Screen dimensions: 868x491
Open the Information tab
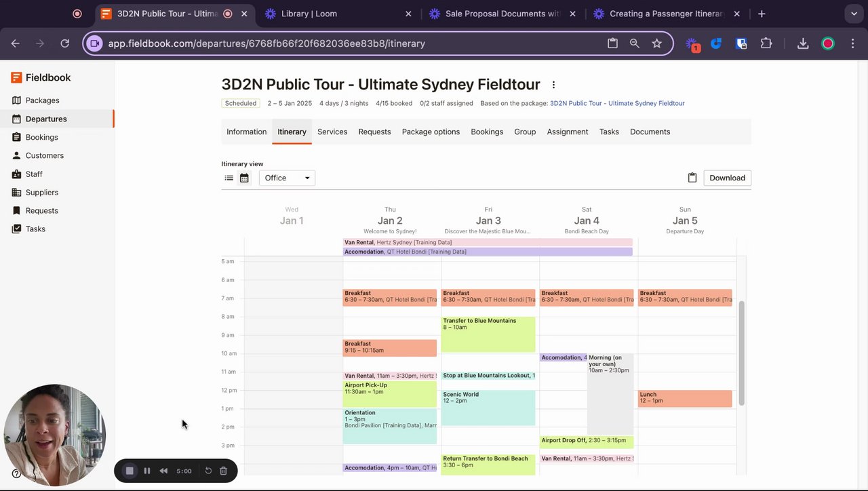coord(246,132)
